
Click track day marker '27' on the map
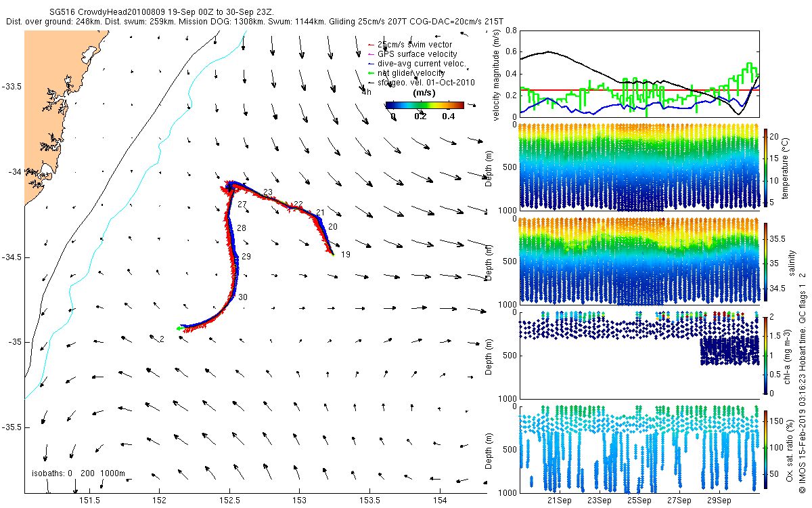(x=242, y=205)
